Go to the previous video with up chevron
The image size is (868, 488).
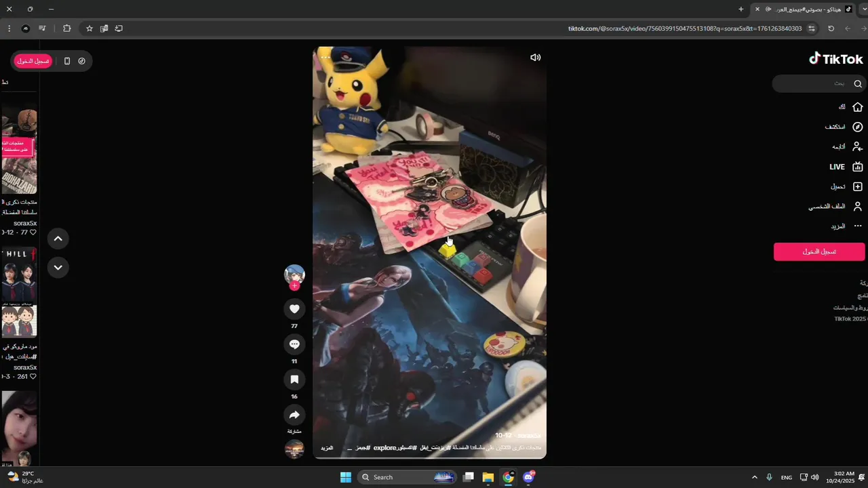pyautogui.click(x=58, y=239)
